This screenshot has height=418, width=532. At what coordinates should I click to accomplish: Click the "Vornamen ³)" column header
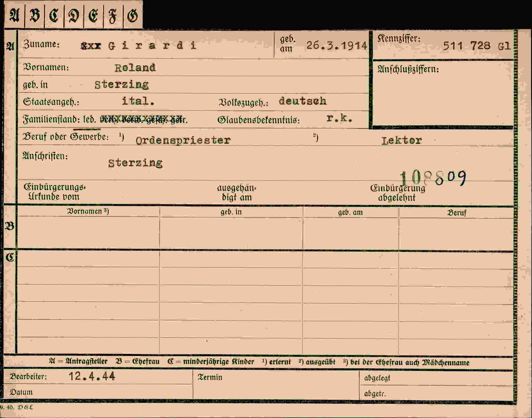88,211
